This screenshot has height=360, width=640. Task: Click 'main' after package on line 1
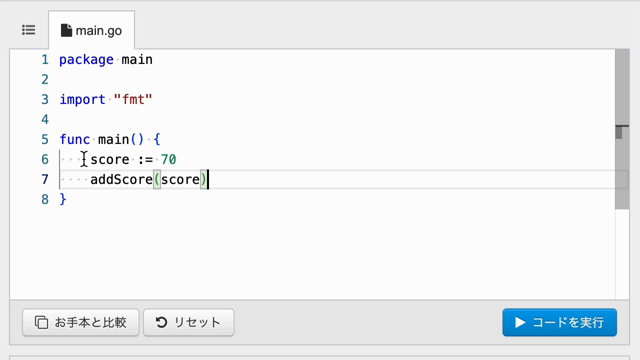click(x=137, y=60)
